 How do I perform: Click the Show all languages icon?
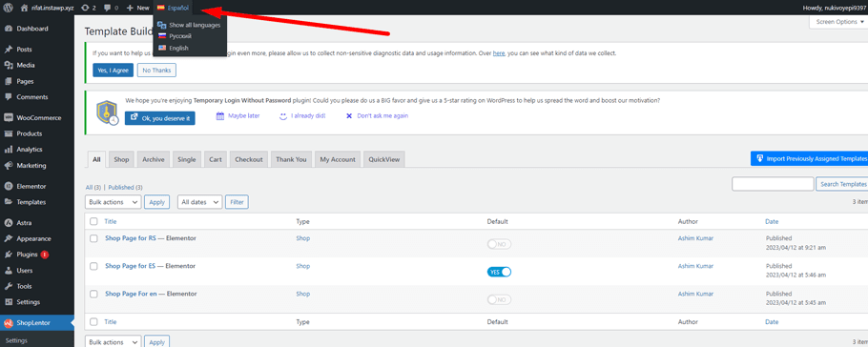162,25
